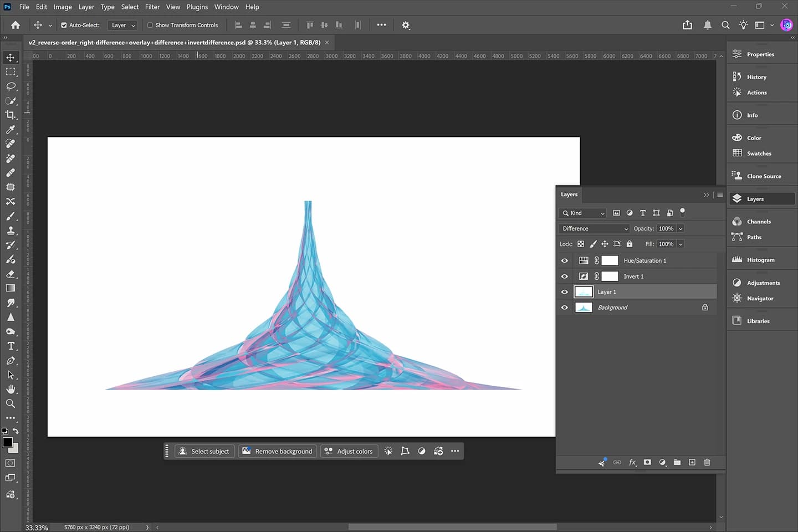
Task: Open the Image menu
Action: 63,7
